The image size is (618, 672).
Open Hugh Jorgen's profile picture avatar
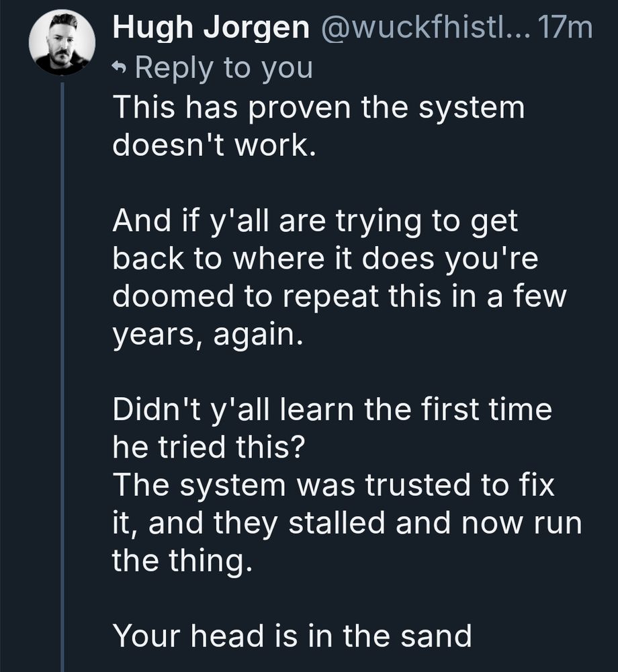(x=61, y=42)
